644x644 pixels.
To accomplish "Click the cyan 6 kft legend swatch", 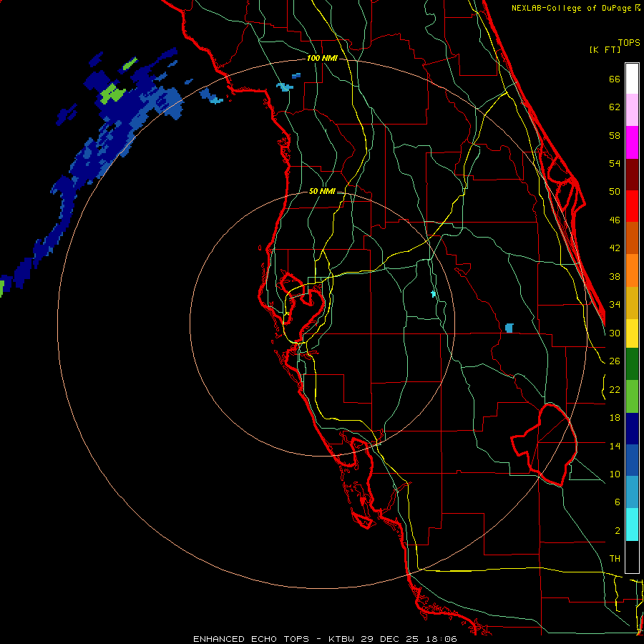I will (x=632, y=525).
